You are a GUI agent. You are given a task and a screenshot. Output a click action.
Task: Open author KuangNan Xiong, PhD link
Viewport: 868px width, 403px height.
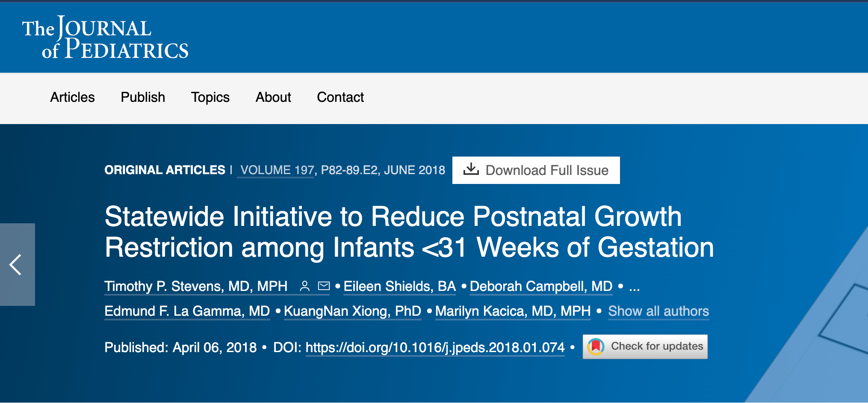352,311
